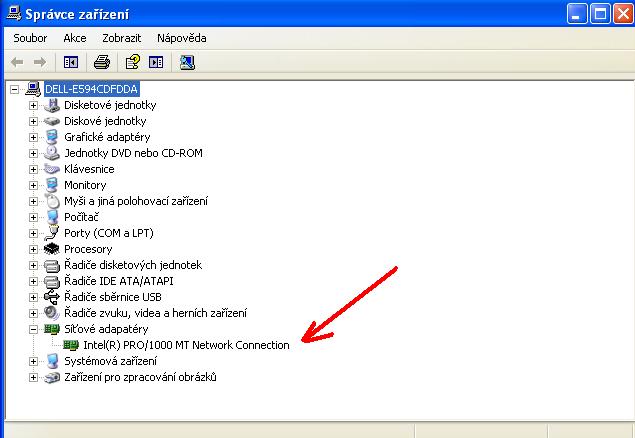The width and height of the screenshot is (635, 438).
Task: Expand Jednotky DVD nebo CD-ROM branch
Action: [33, 153]
